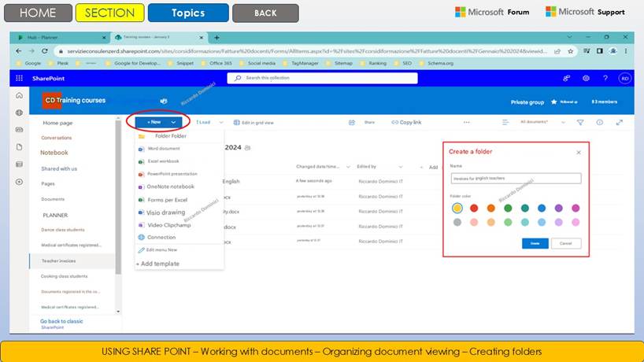This screenshot has width=644, height=362.
Task: Click the folder Name input field
Action: [515, 179]
